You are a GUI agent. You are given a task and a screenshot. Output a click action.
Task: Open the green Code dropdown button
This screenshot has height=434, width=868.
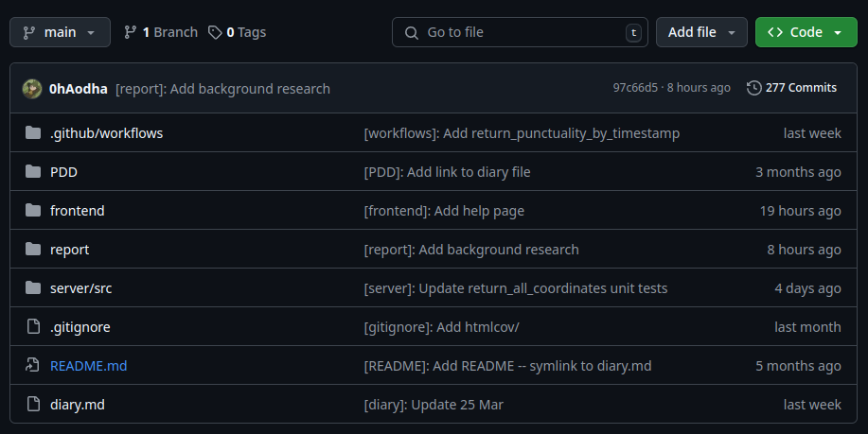(806, 32)
